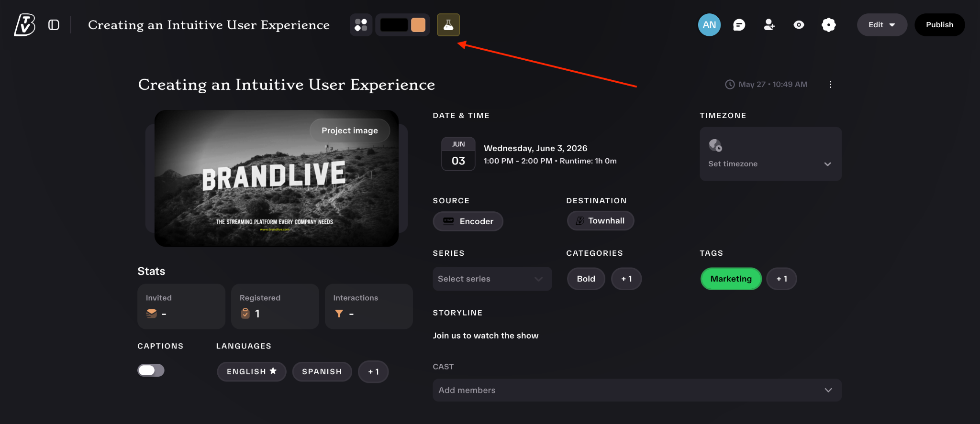Open the four-dots layout icon
The image size is (980, 424).
click(361, 25)
